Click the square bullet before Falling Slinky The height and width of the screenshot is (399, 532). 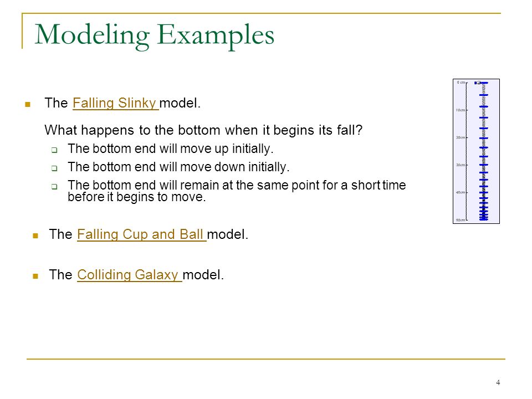coord(28,104)
